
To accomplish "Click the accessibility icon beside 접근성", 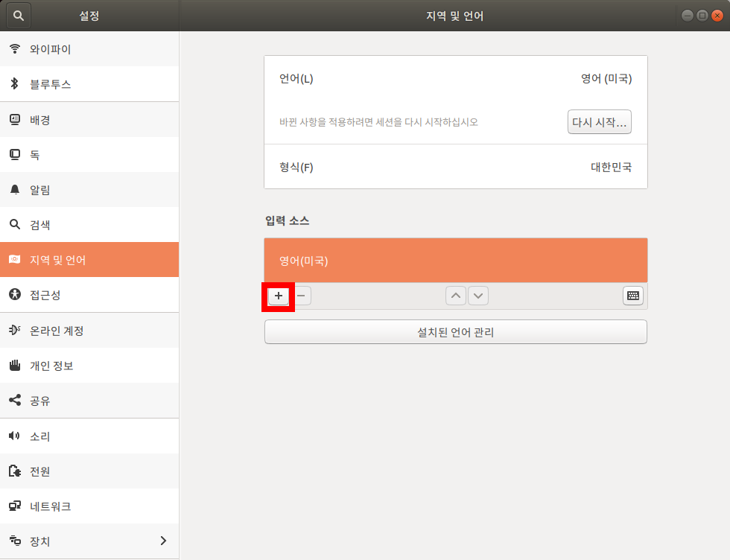I will coord(15,294).
